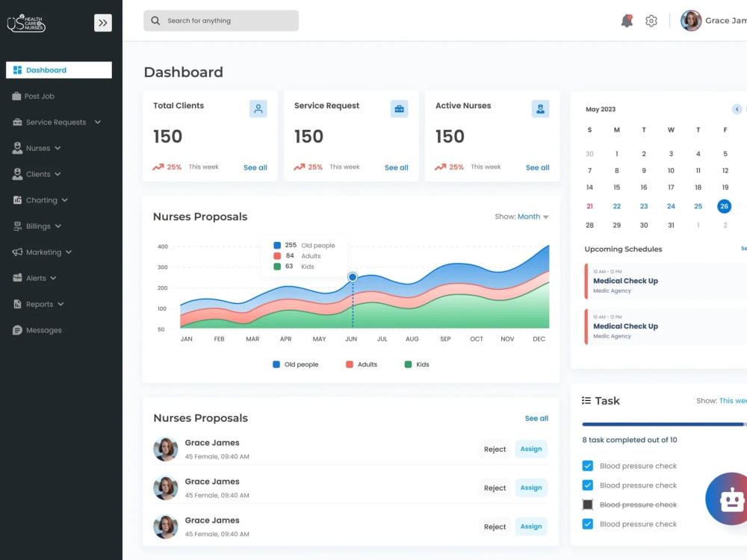Click the search magnifier icon
The height and width of the screenshot is (560, 747).
click(155, 20)
